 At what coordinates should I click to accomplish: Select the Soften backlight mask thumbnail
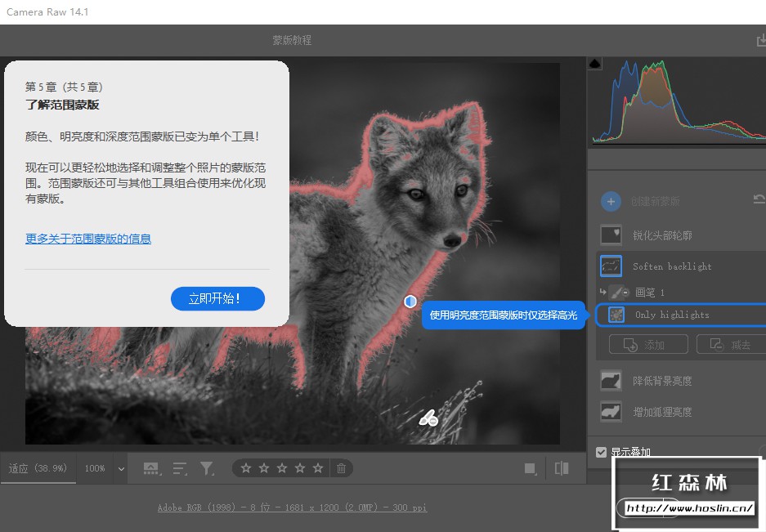pos(611,266)
